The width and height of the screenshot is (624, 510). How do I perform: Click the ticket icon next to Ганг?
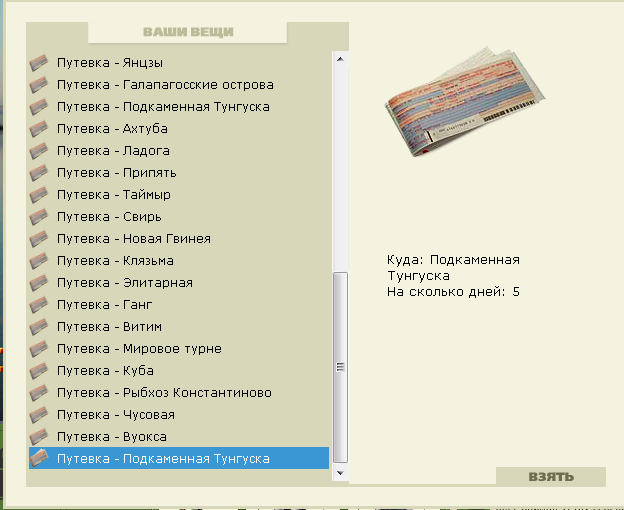point(39,305)
